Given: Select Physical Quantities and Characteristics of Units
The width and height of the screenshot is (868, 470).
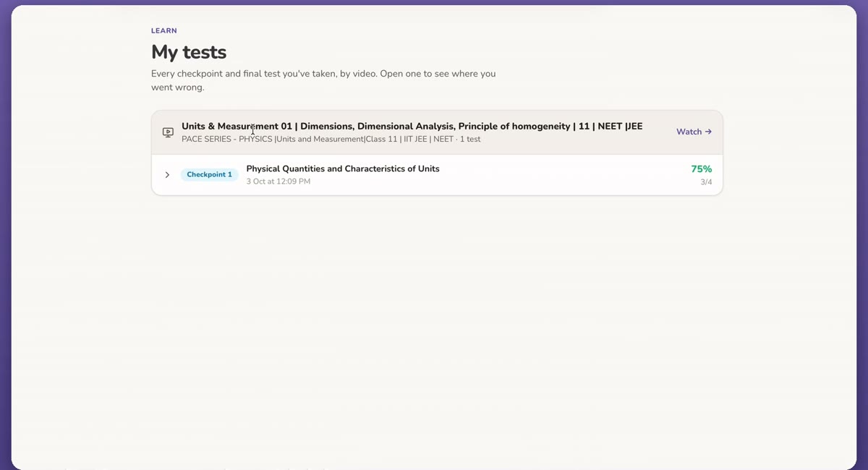Looking at the screenshot, I should tap(343, 168).
